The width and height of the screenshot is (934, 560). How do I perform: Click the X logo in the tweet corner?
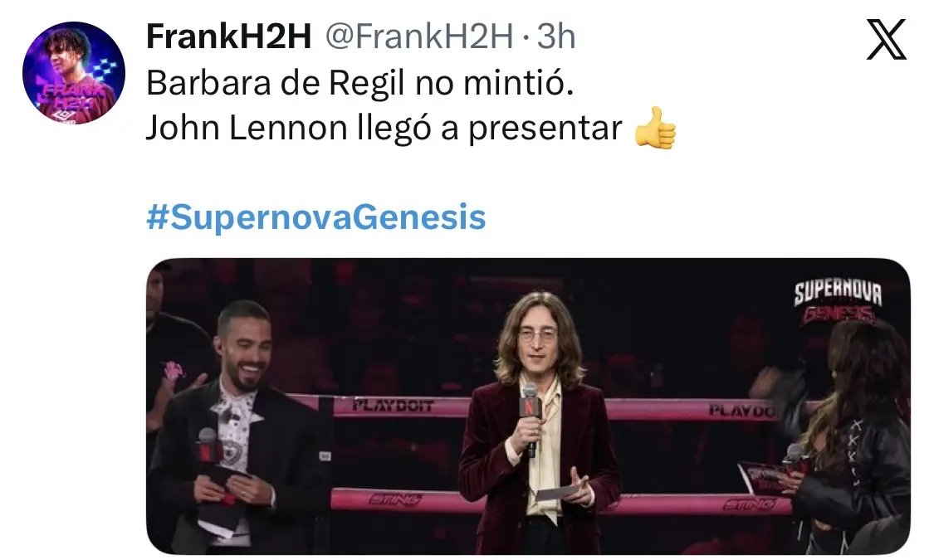(887, 39)
